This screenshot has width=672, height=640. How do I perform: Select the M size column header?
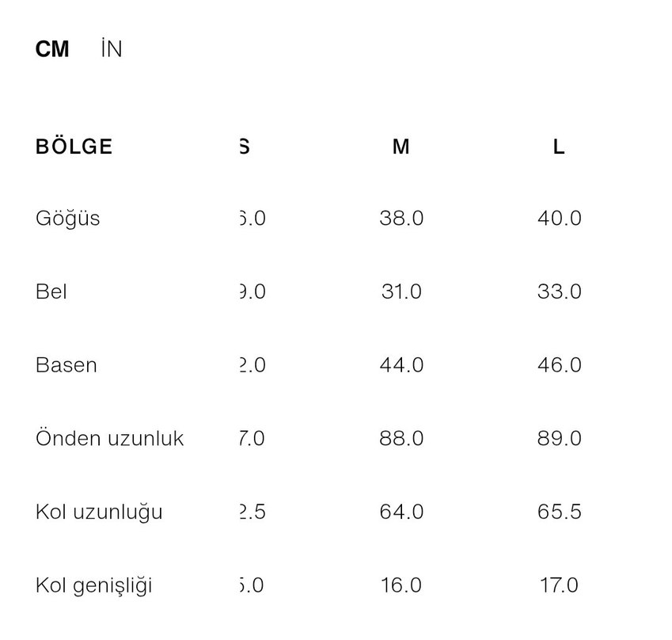tap(401, 147)
